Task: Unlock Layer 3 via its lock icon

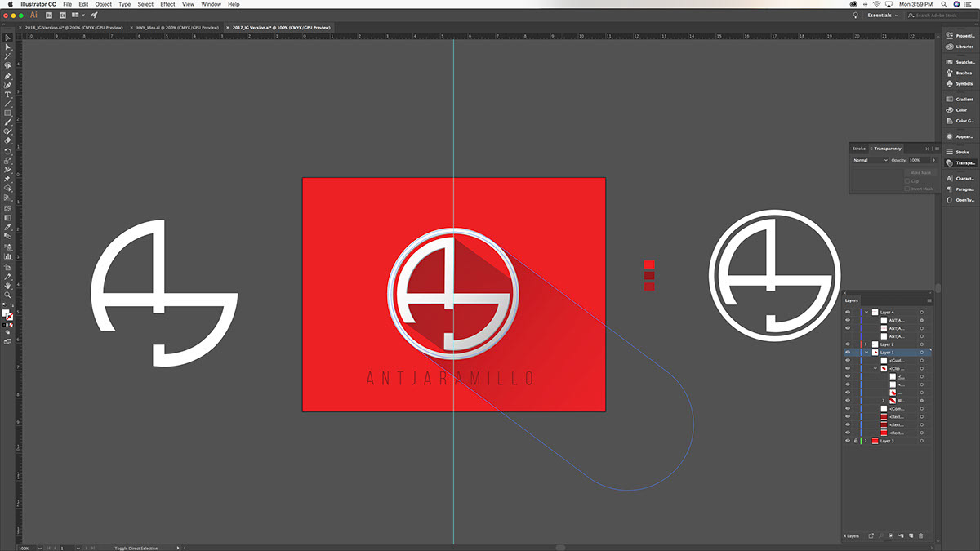Action: [855, 441]
